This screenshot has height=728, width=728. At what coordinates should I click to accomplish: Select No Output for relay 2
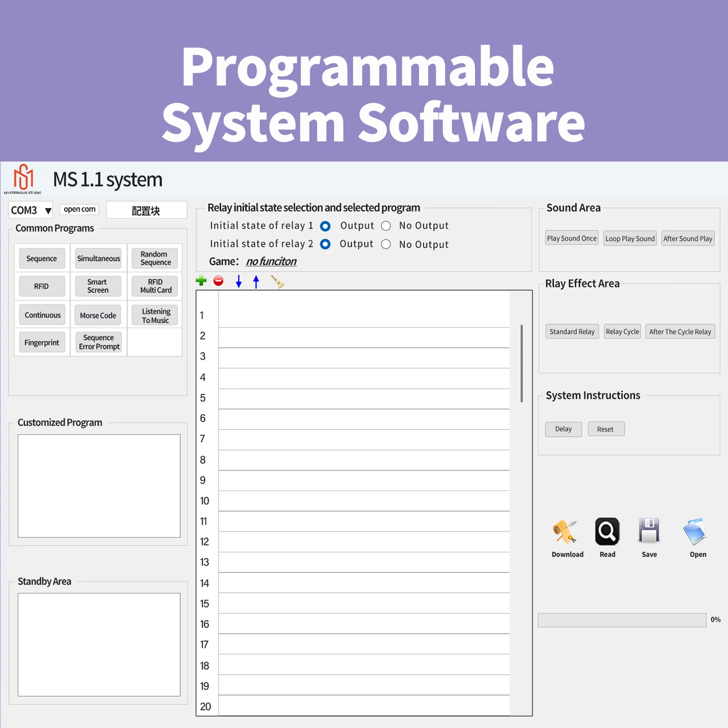386,244
